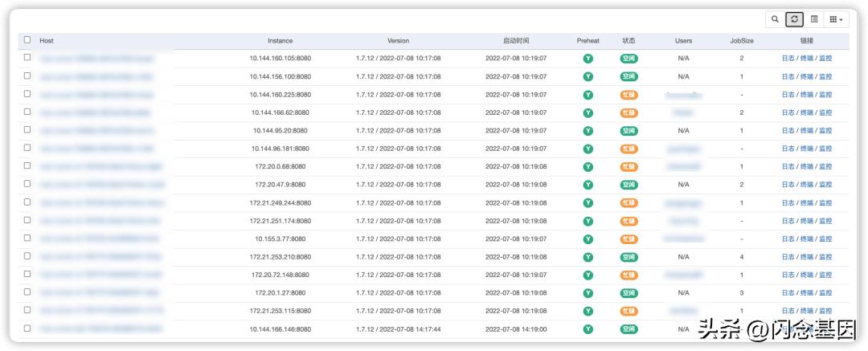Click Preheat Y badge for 10.144.160.105:8080

[588, 59]
